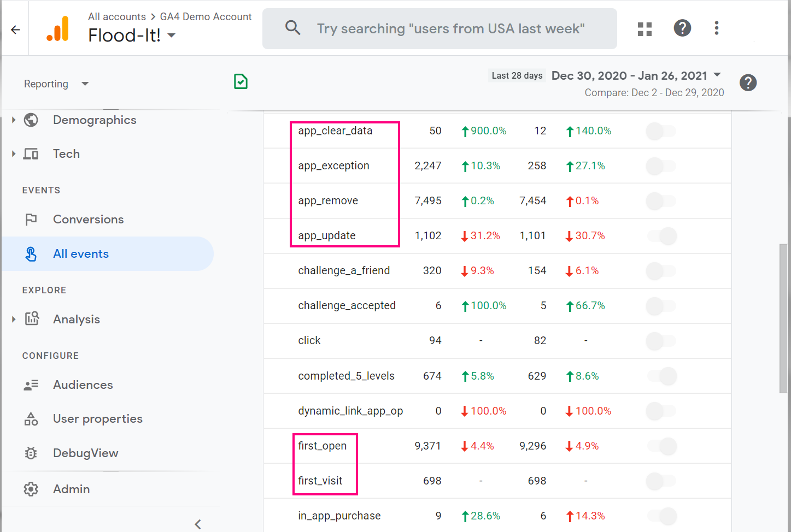Click the green report validation checkmark icon
791x532 pixels.
241,82
